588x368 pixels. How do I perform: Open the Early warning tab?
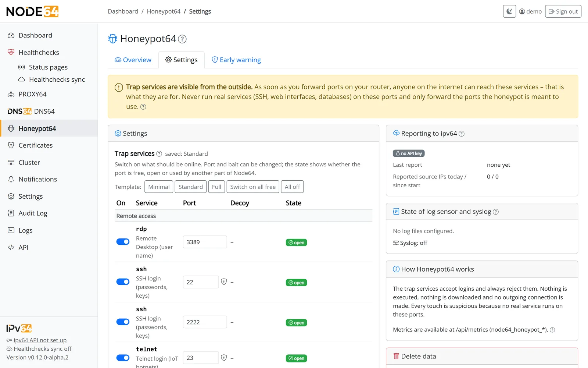(x=236, y=60)
